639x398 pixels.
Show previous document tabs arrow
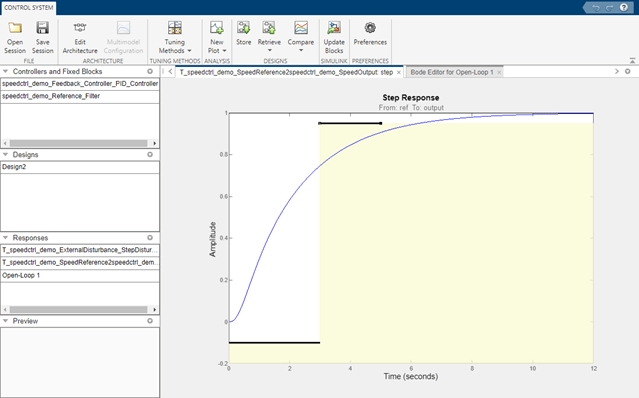(x=170, y=72)
